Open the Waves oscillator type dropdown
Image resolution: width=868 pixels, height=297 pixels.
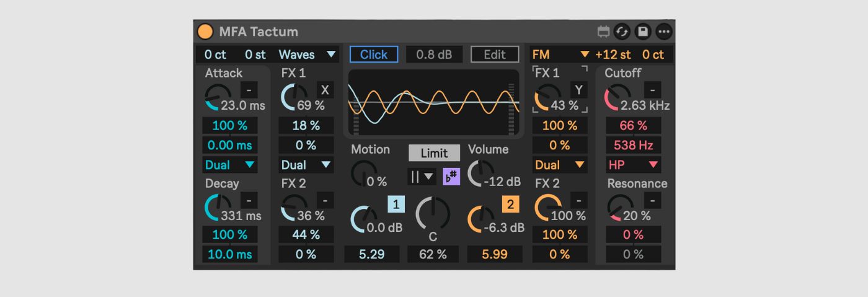308,55
